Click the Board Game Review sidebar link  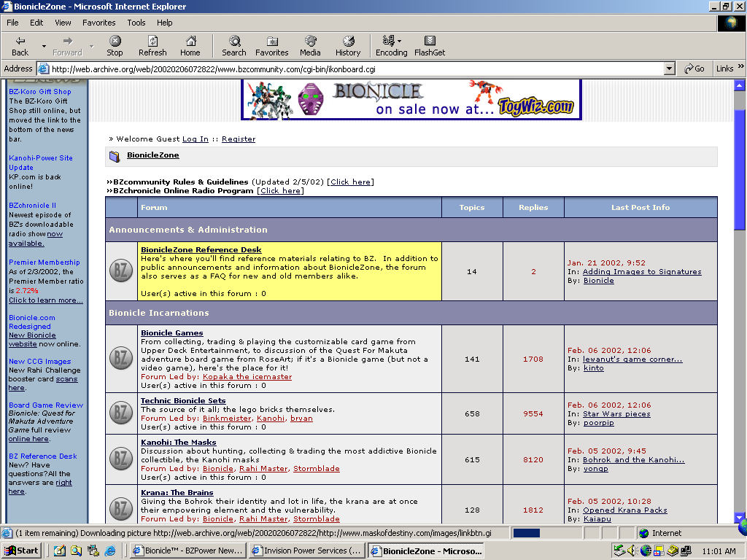[x=46, y=405]
